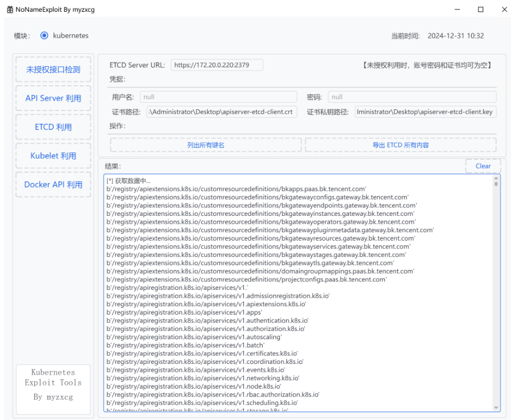Close the NoNameExploit window
Image resolution: width=511 pixels, height=420 pixels.
504,10
